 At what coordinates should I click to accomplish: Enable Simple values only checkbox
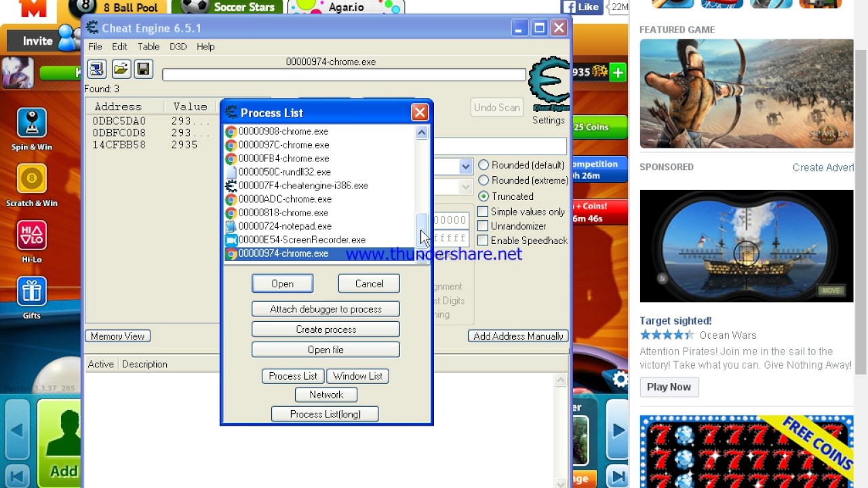pyautogui.click(x=483, y=211)
